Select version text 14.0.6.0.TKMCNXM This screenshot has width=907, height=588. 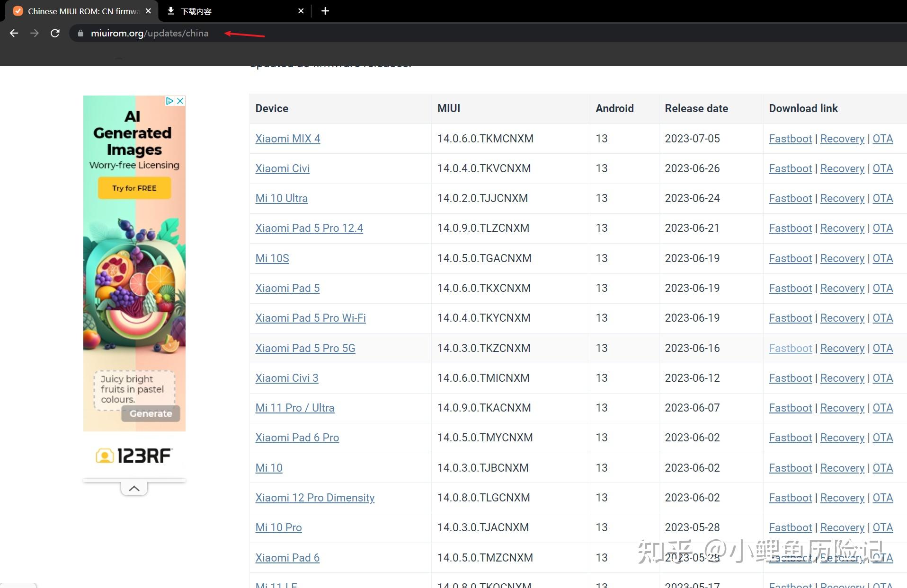[485, 139]
